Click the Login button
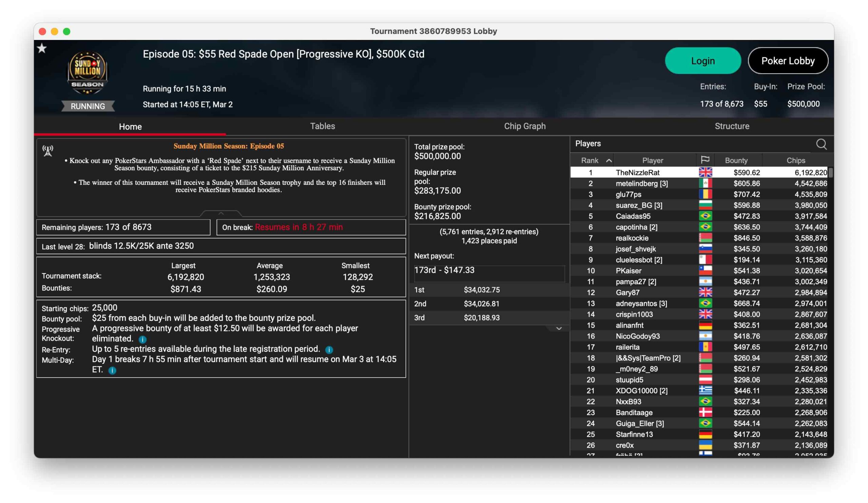The height and width of the screenshot is (503, 868). [703, 61]
